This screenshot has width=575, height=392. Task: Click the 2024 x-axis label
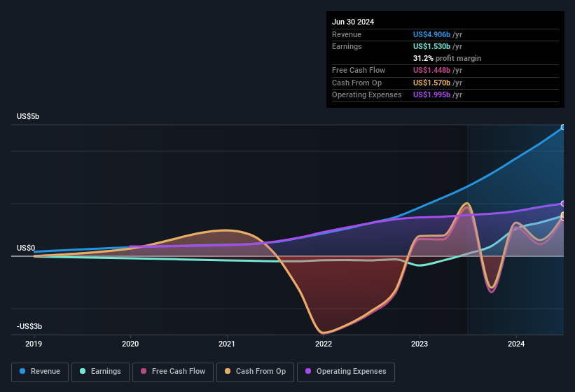pyautogui.click(x=516, y=344)
